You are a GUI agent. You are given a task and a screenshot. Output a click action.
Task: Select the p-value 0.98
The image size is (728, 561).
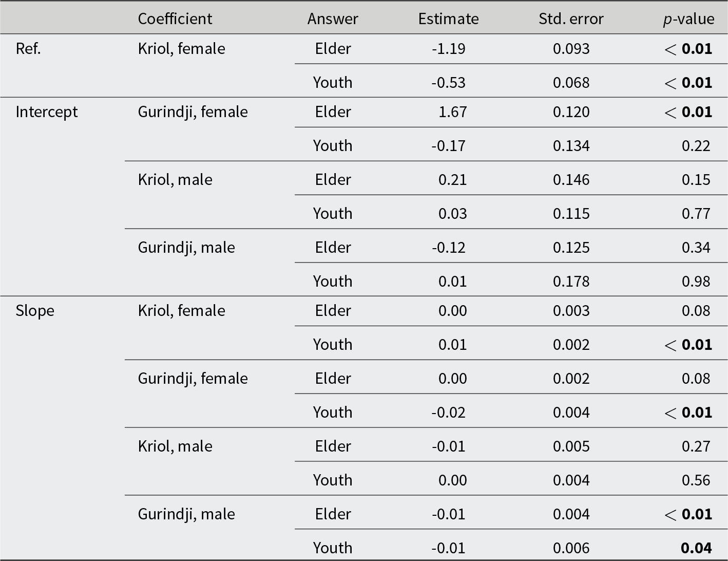696,281
